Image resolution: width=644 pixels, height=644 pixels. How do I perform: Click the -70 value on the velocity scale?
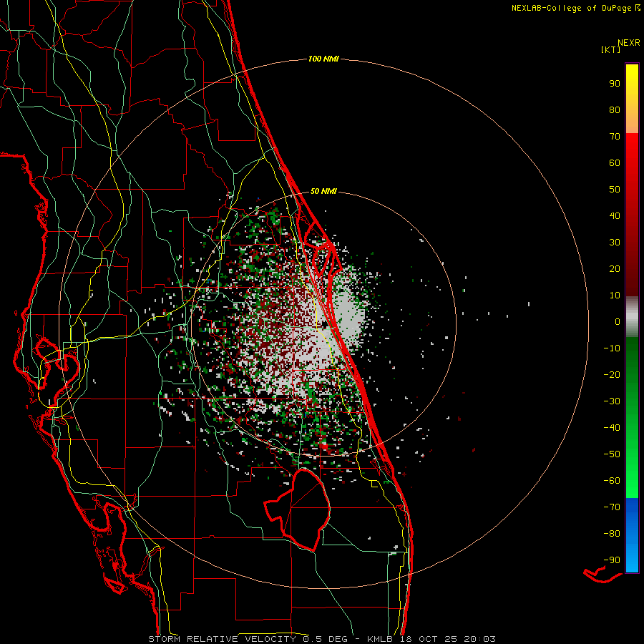[612, 507]
